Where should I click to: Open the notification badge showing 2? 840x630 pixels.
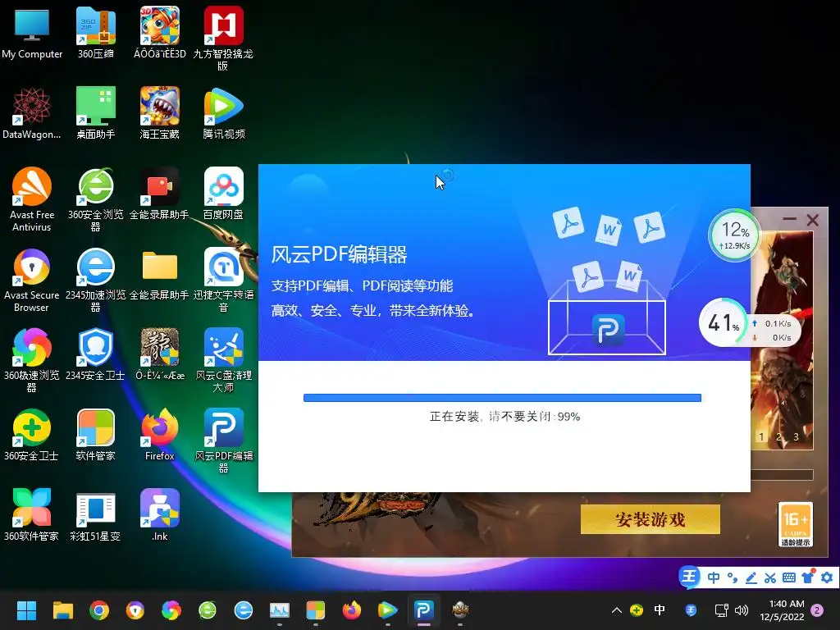(x=817, y=610)
